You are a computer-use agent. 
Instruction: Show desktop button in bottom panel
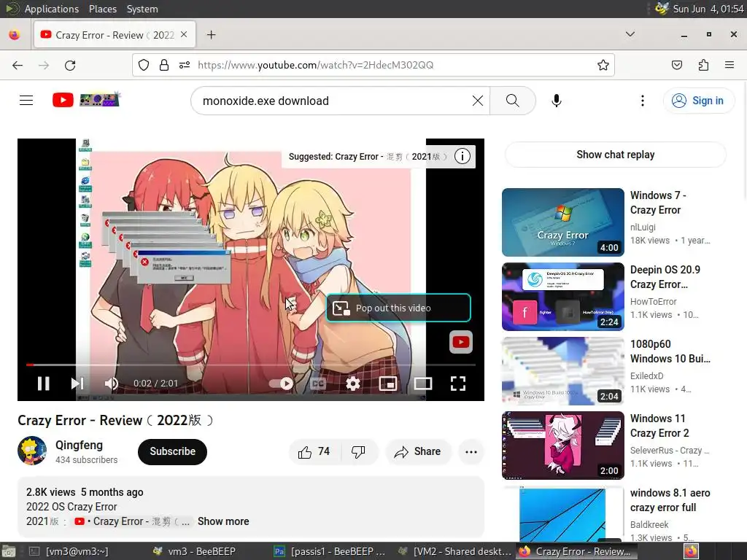[x=8, y=551]
